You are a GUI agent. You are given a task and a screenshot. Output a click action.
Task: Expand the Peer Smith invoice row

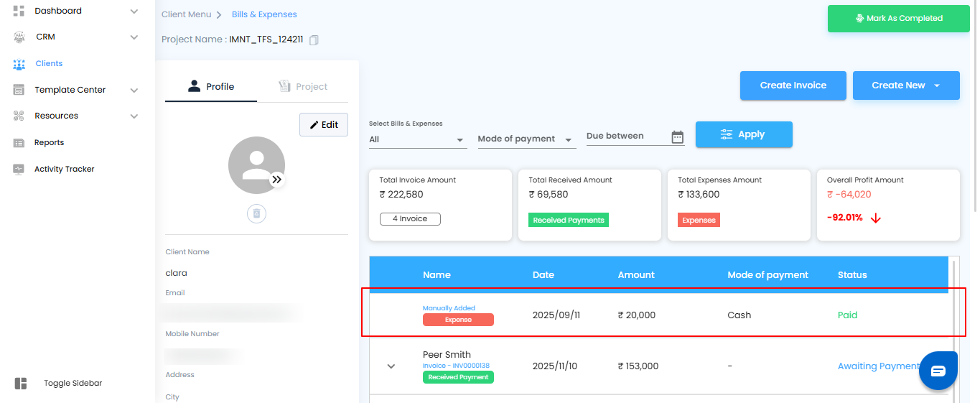(x=391, y=366)
